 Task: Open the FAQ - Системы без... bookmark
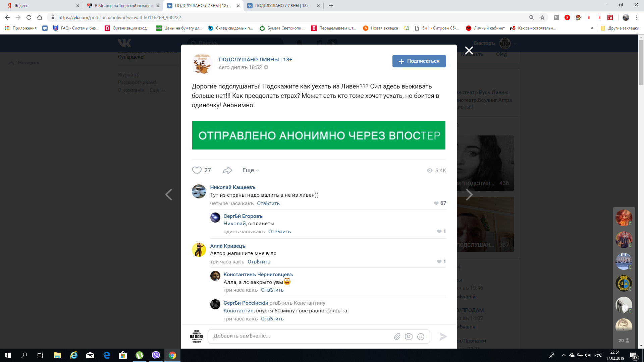point(76,28)
